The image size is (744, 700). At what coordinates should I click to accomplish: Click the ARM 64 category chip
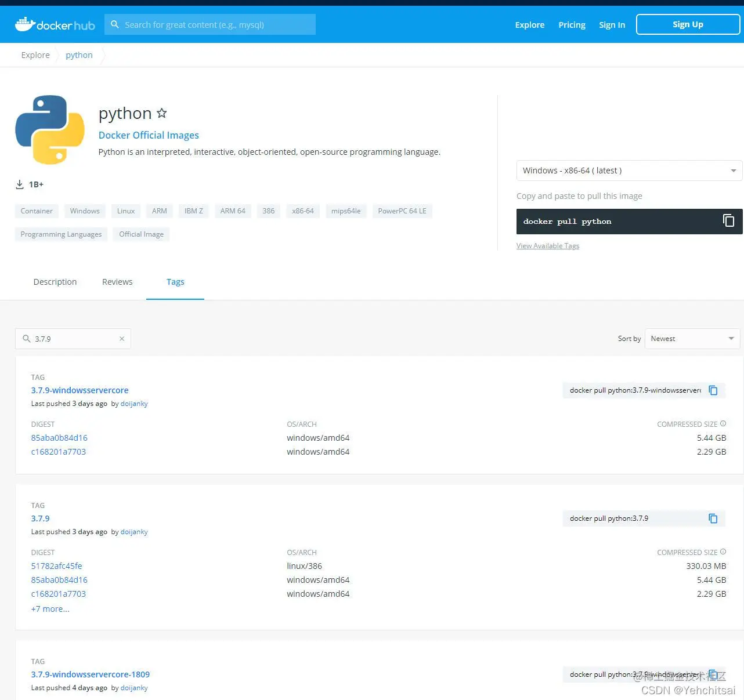233,211
